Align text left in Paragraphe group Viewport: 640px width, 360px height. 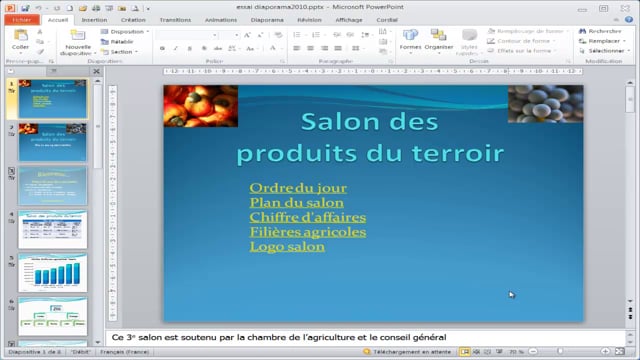297,48
